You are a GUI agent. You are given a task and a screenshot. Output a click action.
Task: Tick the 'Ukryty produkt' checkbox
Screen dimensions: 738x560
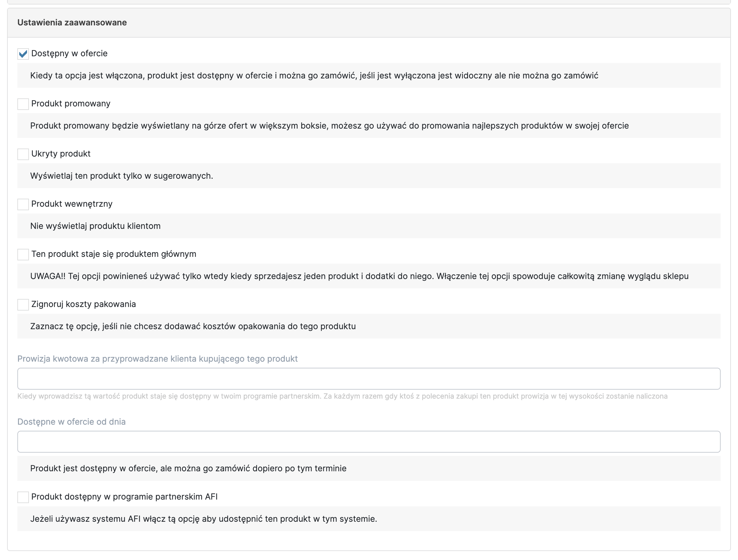coord(23,154)
